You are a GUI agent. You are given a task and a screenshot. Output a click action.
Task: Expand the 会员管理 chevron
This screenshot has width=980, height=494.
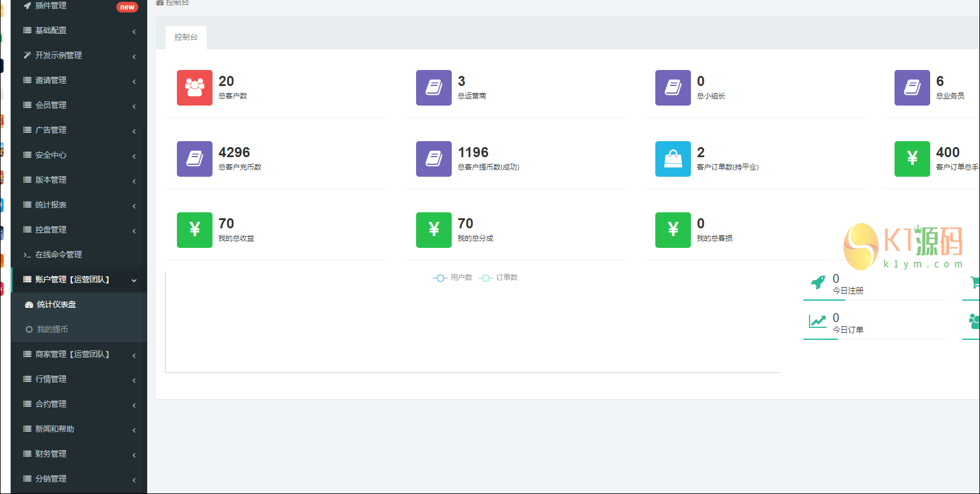[x=134, y=106]
